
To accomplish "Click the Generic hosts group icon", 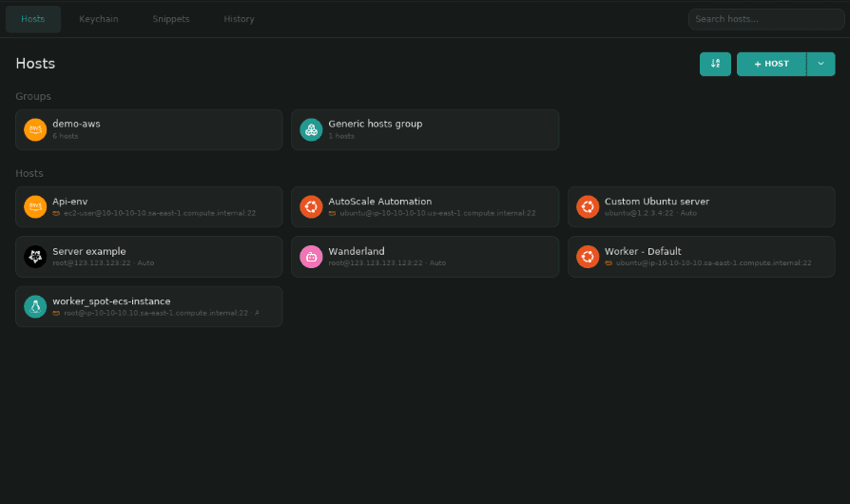I will (311, 129).
